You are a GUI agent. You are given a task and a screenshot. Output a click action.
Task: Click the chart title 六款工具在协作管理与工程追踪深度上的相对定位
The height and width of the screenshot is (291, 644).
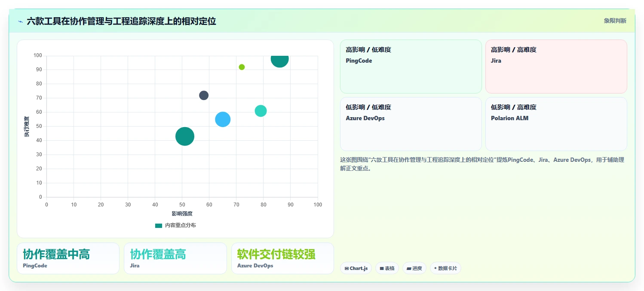click(121, 21)
